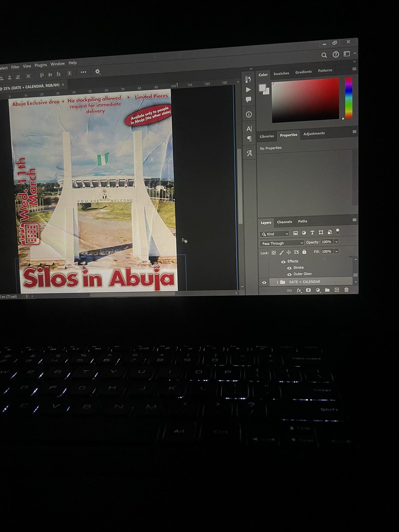The width and height of the screenshot is (399, 532).
Task: Filter layers by type layers icon
Action: tap(312, 232)
